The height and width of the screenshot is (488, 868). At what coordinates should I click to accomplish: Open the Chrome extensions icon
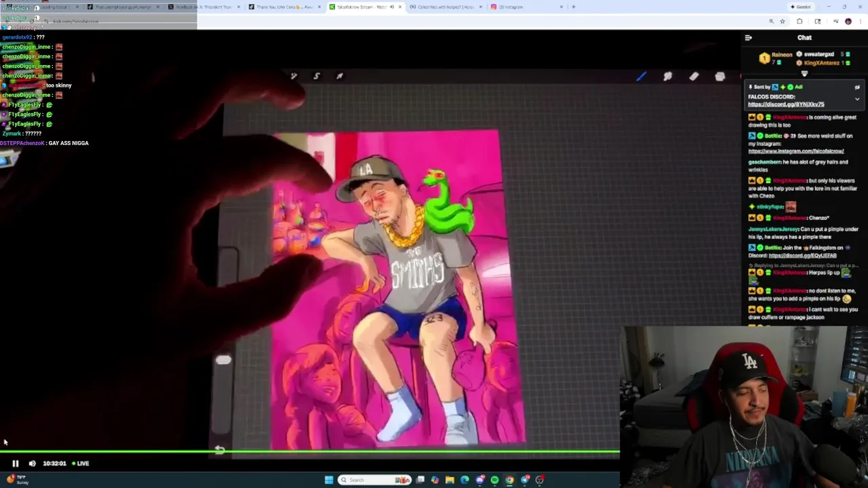click(800, 21)
